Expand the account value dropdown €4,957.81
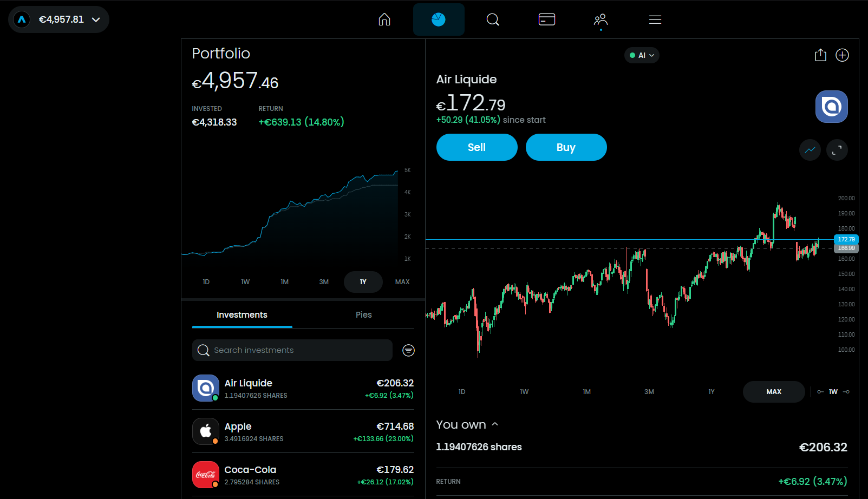Viewport: 868px width, 499px height. click(x=58, y=19)
